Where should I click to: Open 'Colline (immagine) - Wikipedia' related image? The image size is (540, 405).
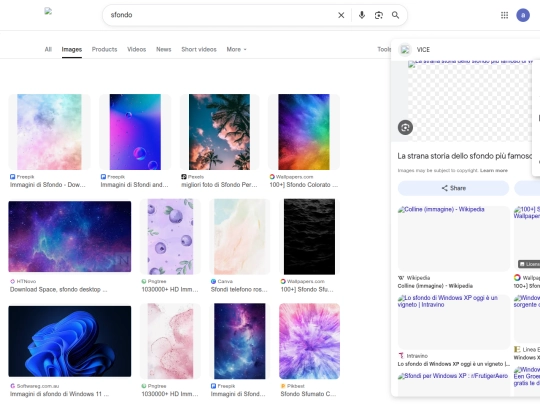pos(453,238)
